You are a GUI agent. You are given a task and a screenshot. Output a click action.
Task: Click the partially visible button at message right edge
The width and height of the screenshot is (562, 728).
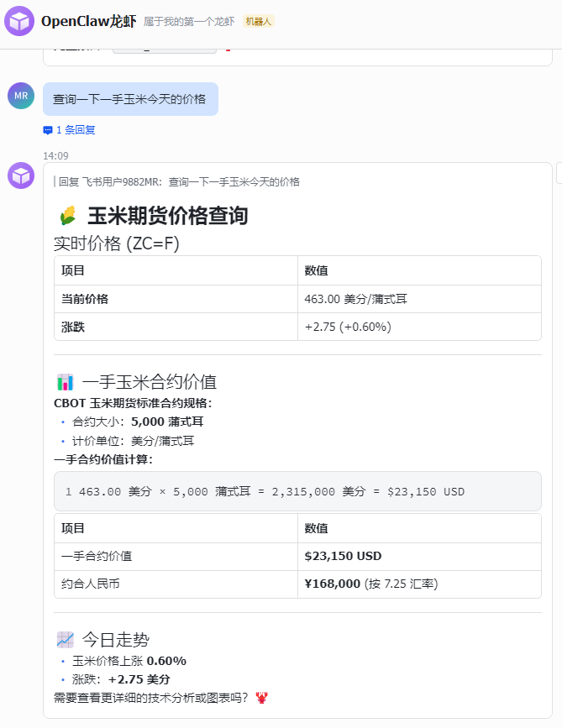(559, 173)
